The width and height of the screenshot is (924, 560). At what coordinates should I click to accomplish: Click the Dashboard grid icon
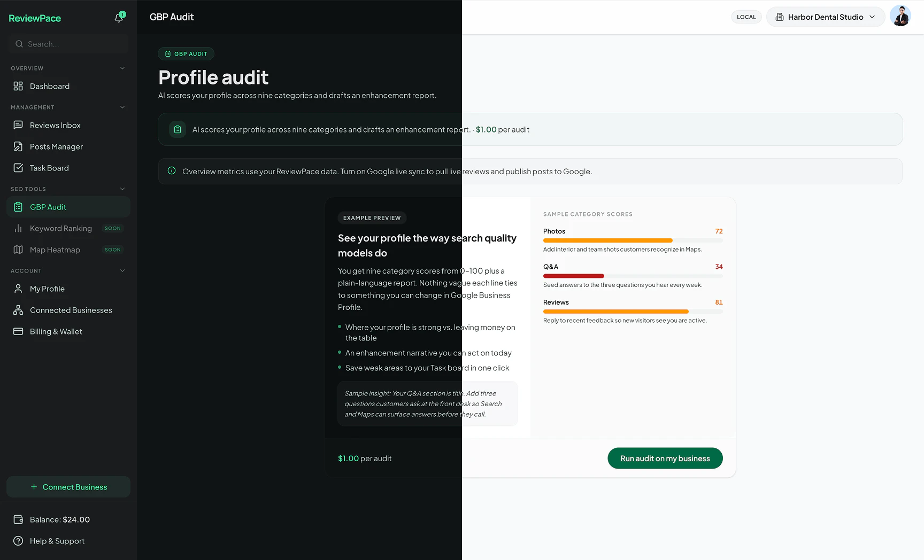tap(18, 86)
